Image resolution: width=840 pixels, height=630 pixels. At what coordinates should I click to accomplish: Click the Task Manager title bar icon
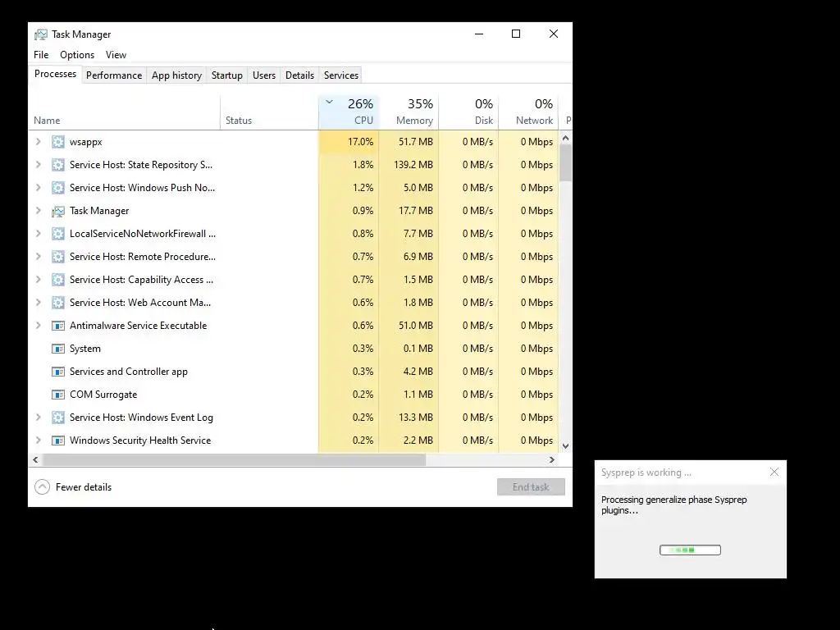coord(41,34)
